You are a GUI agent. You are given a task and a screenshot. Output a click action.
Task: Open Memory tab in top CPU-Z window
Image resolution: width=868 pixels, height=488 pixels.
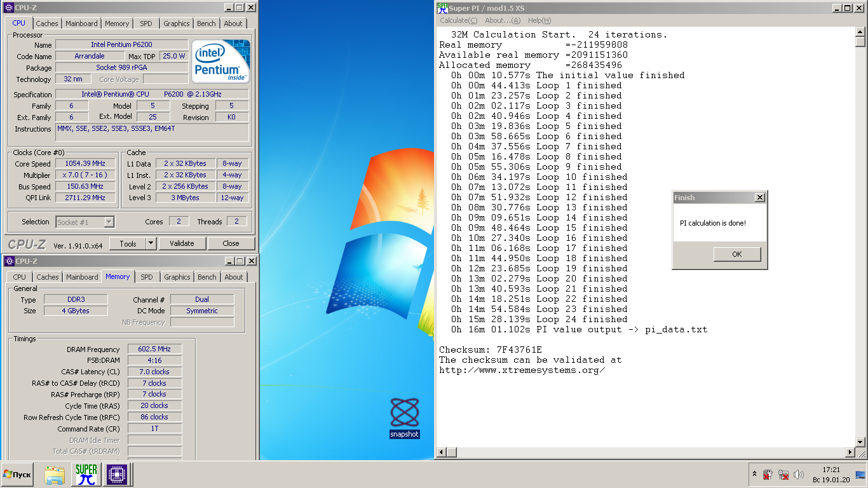click(117, 24)
